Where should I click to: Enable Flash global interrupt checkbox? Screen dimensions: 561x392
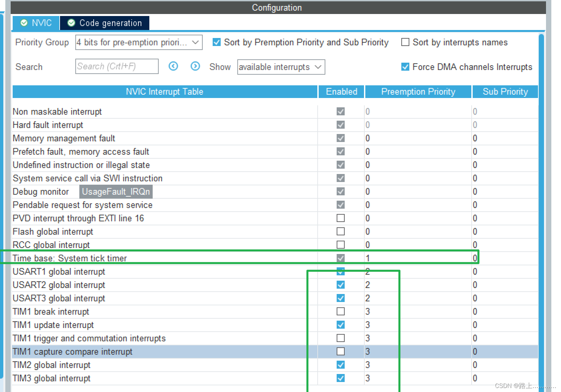pos(341,231)
